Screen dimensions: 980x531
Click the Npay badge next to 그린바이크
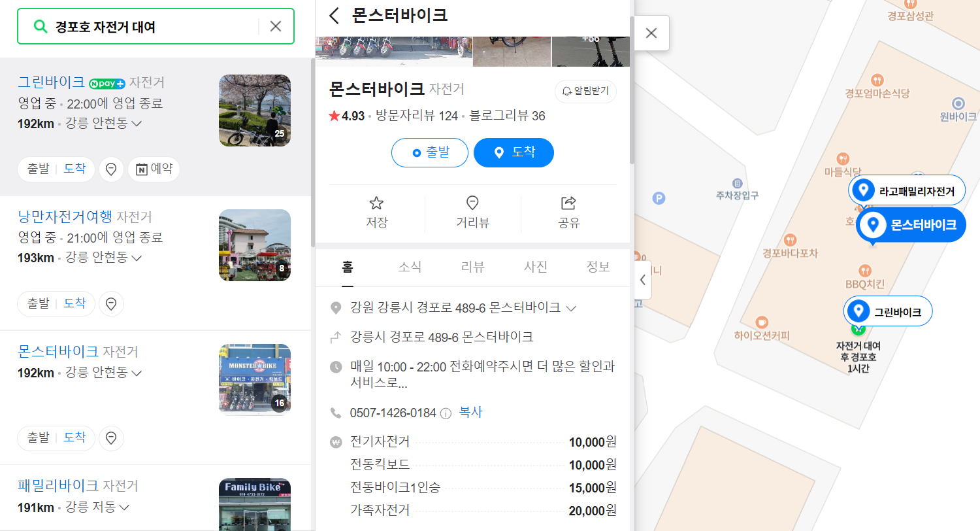106,84
